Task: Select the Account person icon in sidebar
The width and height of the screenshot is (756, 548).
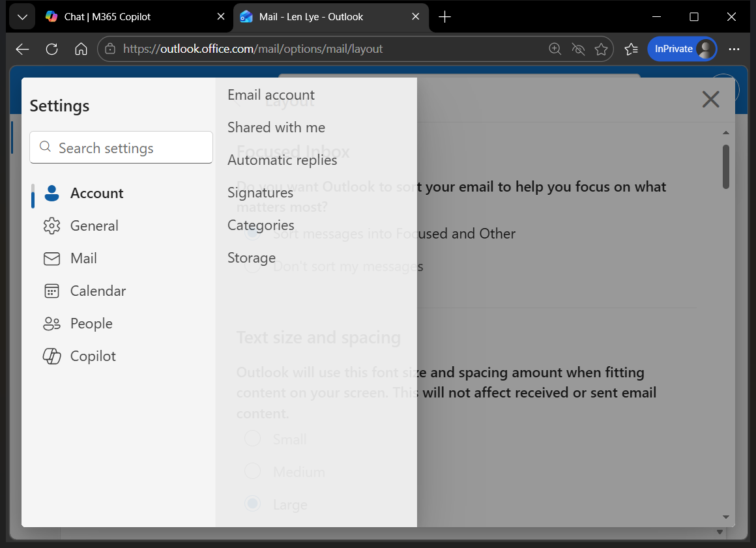Action: (51, 193)
